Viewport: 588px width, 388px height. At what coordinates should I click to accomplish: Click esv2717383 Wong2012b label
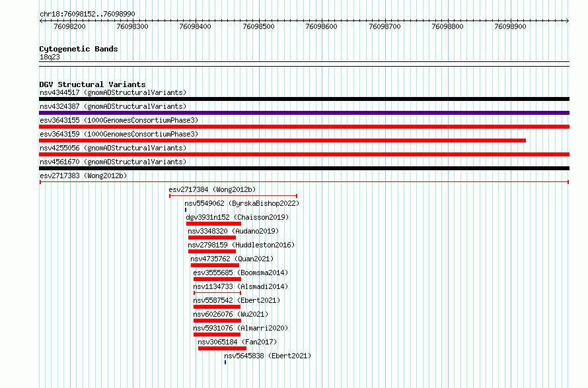tap(83, 176)
